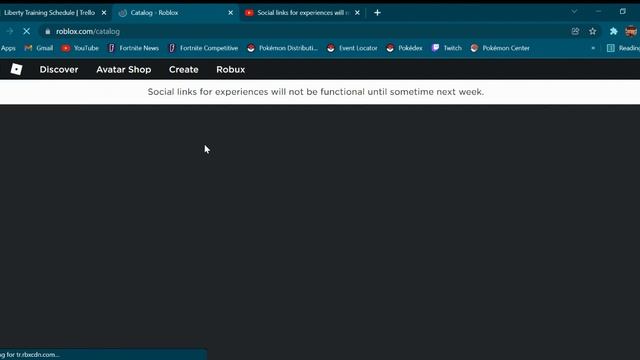The width and height of the screenshot is (640, 360).
Task: Open the Pokémon Distributi... bookmark
Action: (282, 48)
